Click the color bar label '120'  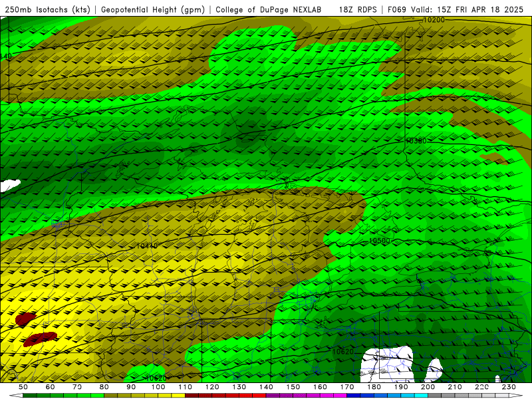(212, 387)
